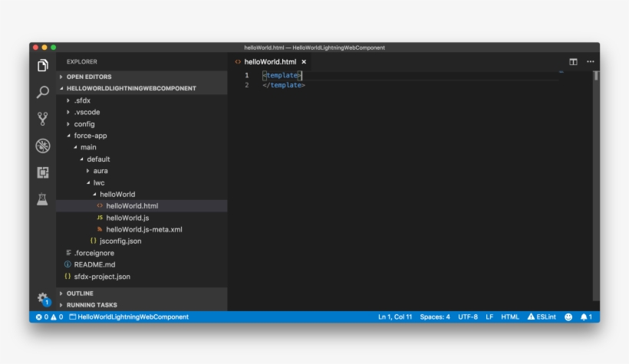Image resolution: width=629 pixels, height=364 pixels.
Task: Expand the OUTLINE section
Action: pyautogui.click(x=142, y=293)
